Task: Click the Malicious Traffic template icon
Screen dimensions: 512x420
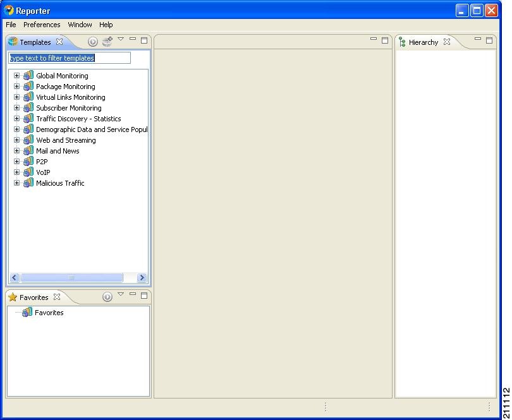Action: click(x=28, y=183)
